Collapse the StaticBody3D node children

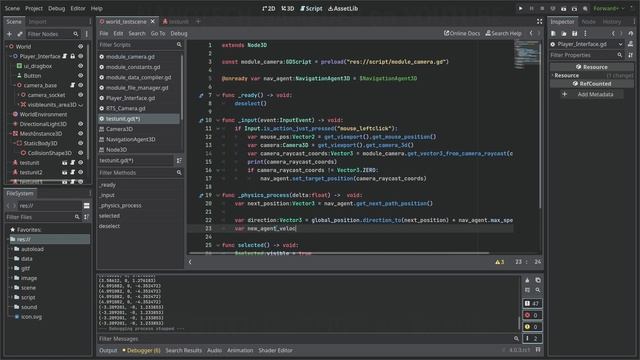click(x=15, y=143)
